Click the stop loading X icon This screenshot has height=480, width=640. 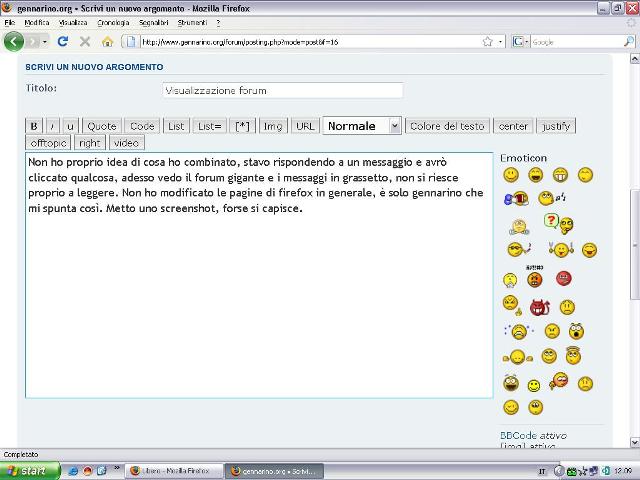(85, 41)
